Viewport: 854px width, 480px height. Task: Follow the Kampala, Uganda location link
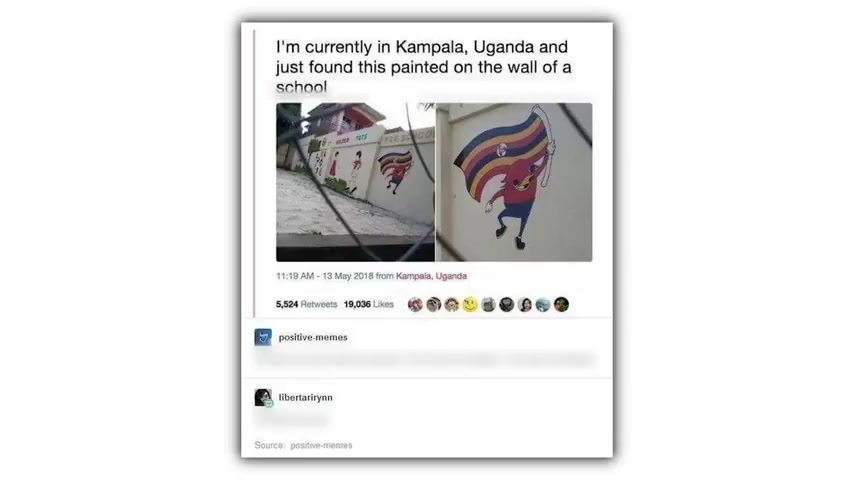431,276
